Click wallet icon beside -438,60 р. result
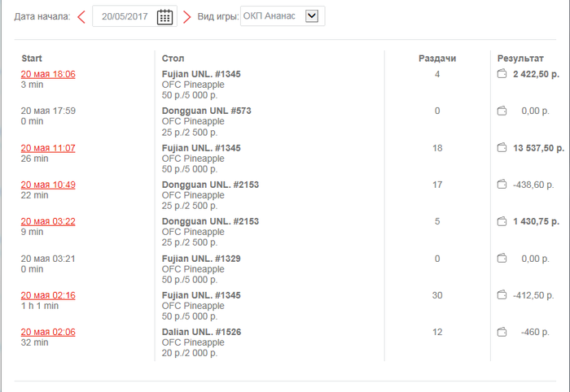Screen dimensions: 570x392 click(x=502, y=185)
